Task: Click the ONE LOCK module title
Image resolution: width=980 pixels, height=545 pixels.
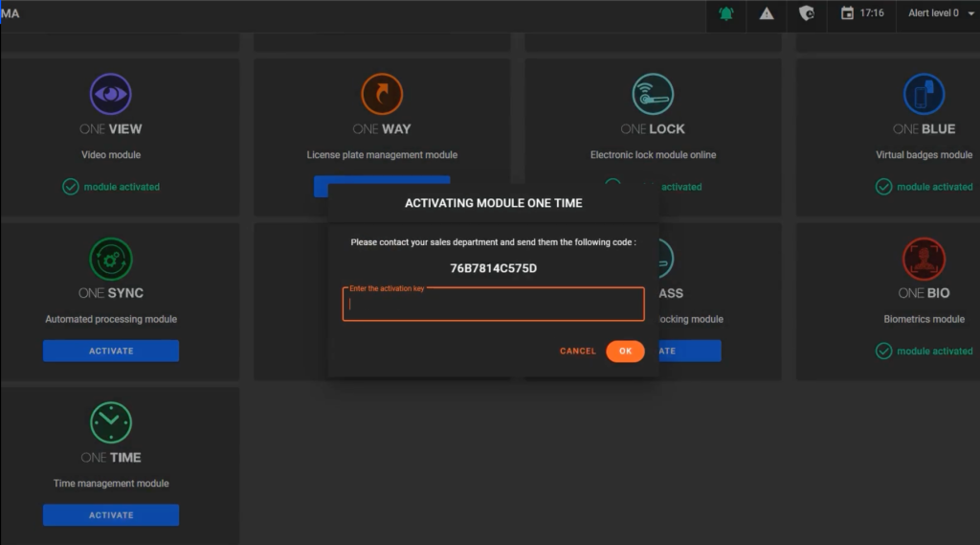Action: coord(653,129)
